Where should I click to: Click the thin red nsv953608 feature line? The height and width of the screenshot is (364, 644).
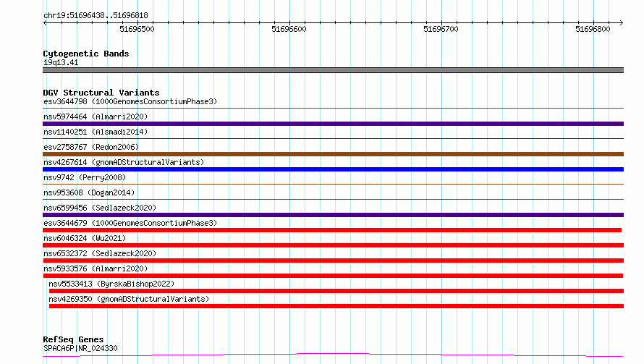(x=333, y=200)
